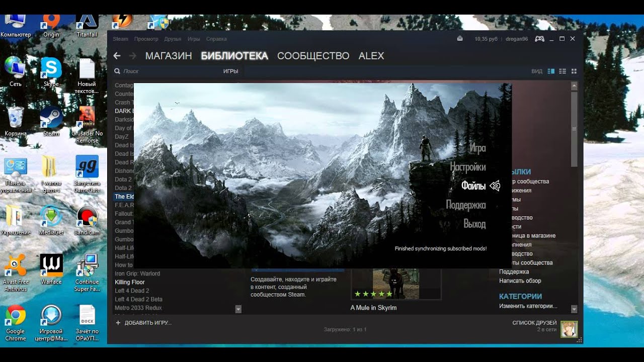
Task: Open Steam inbox envelope icon
Action: pos(459,39)
